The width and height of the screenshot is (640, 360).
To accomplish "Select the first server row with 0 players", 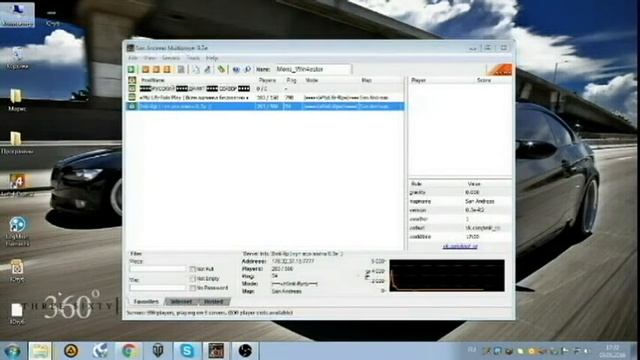I will 265,89.
